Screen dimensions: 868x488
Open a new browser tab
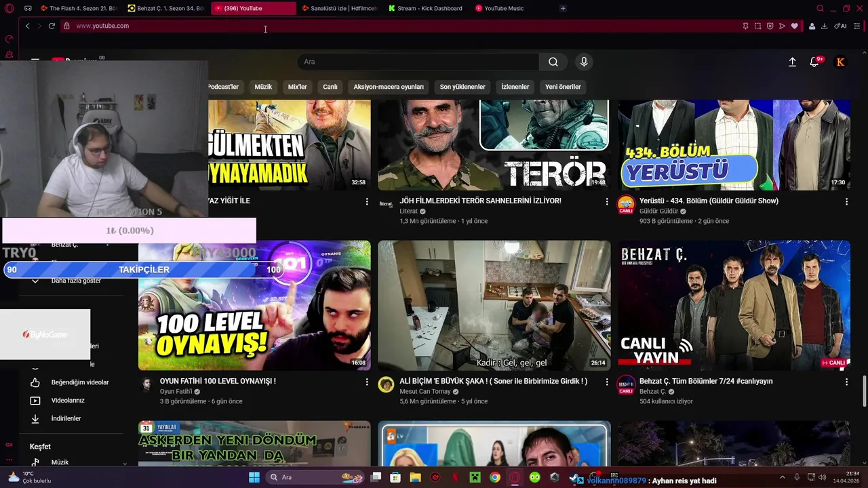[563, 8]
